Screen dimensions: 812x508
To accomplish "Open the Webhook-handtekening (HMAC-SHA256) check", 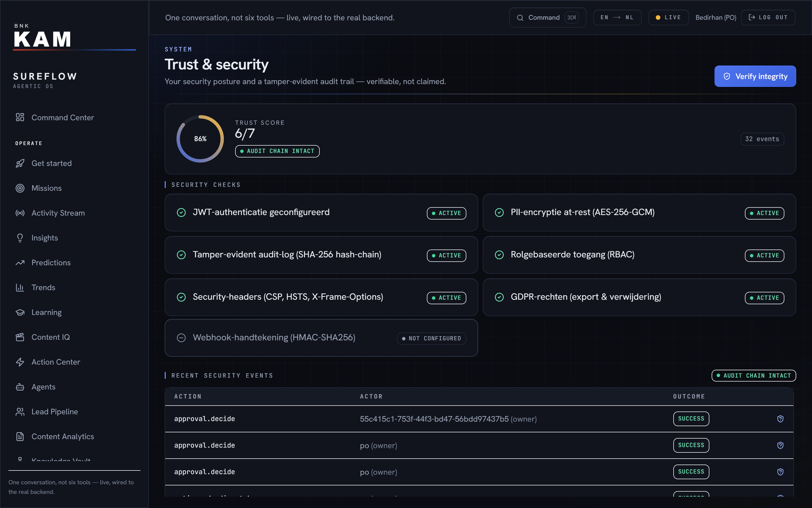I will click(321, 338).
